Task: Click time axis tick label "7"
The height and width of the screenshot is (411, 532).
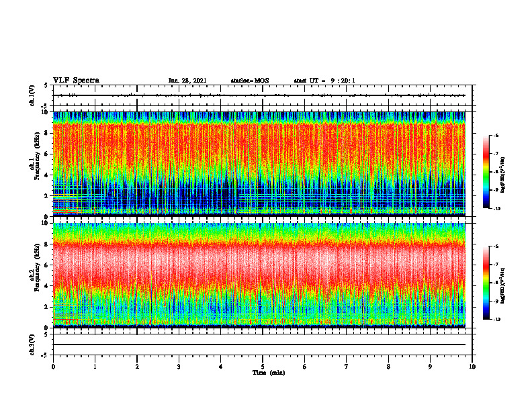Action: click(347, 367)
